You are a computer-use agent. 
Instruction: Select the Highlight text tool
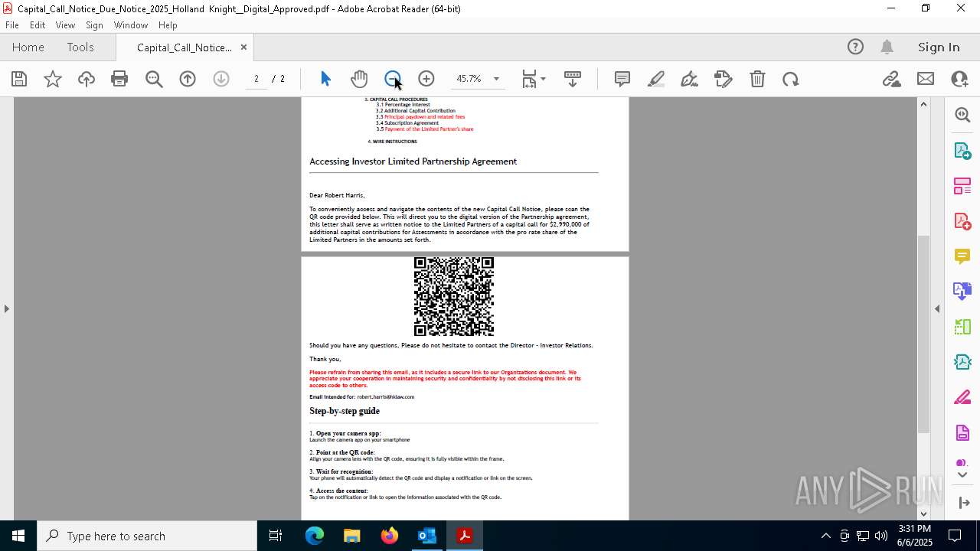tap(656, 79)
